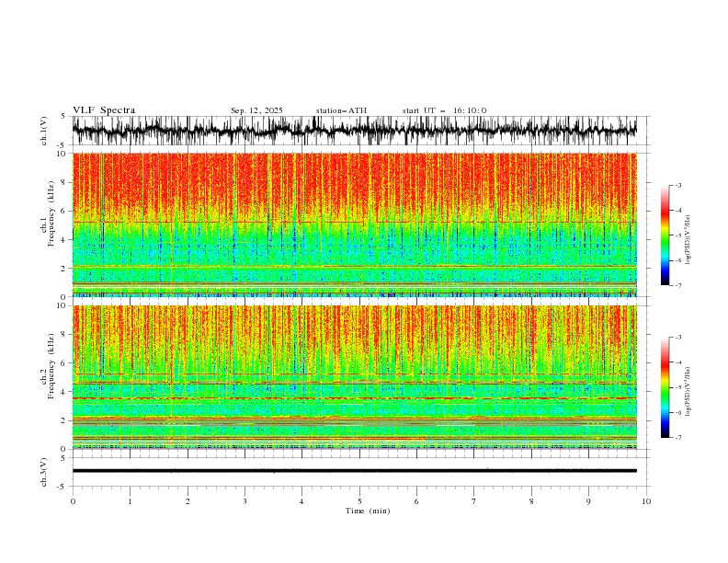Click the "ch.1(V)" axis label

44,131
